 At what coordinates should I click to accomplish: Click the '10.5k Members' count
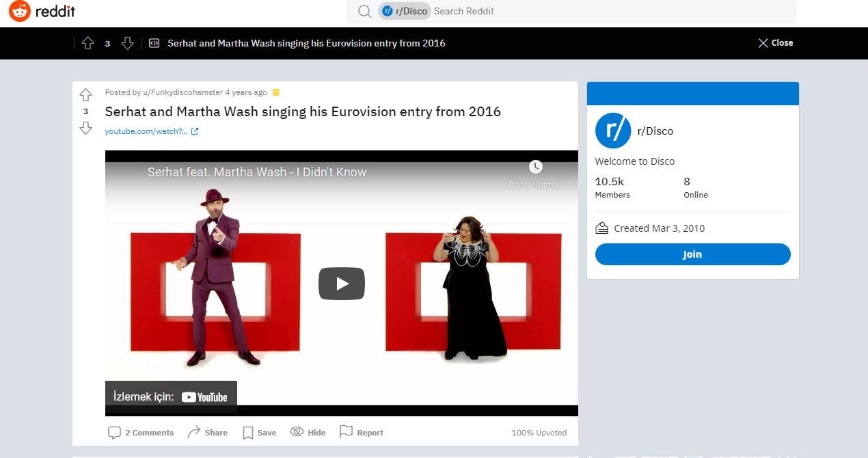[612, 188]
